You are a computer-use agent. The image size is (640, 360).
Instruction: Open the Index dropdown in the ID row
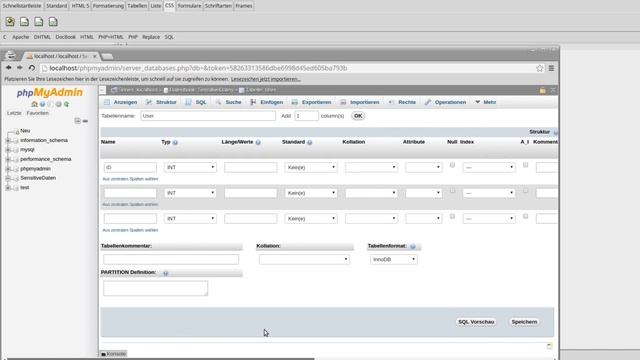pos(489,167)
